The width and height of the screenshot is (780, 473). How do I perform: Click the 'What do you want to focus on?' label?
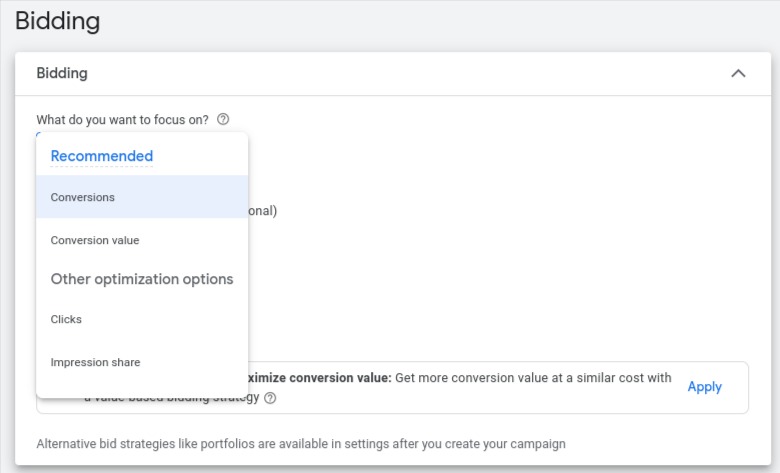click(122, 120)
